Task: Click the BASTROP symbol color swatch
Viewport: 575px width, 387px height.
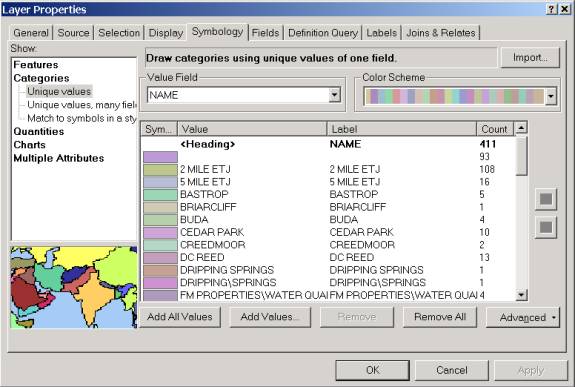Action: (160, 195)
